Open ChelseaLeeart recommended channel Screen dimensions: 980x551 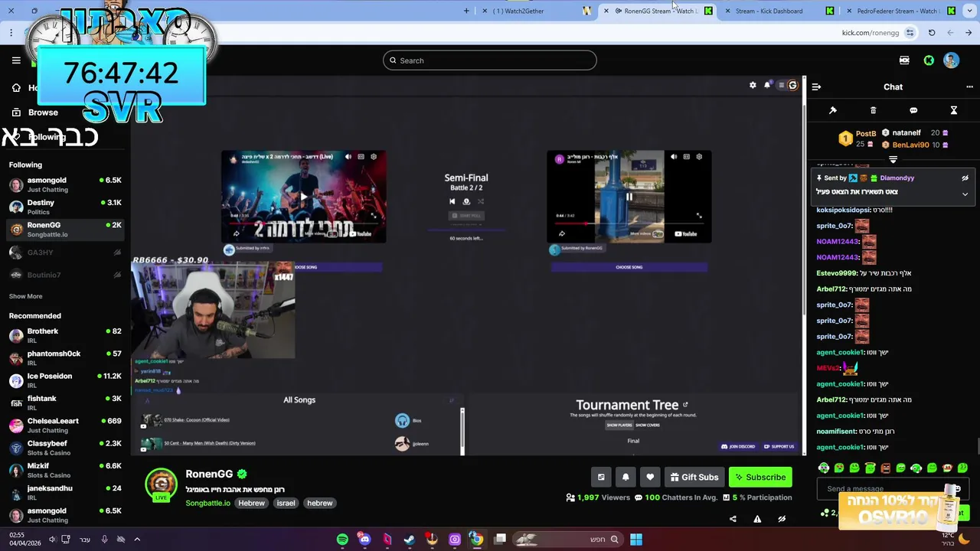(x=65, y=425)
